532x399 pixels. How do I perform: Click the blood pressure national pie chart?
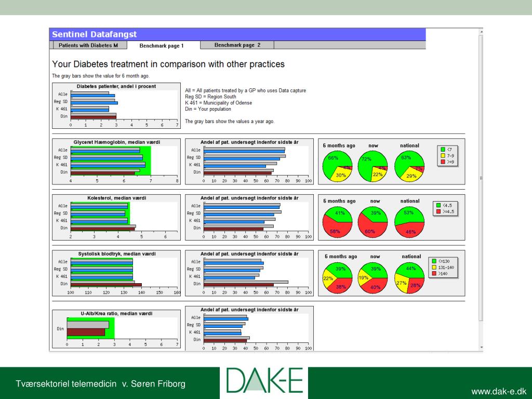click(409, 278)
